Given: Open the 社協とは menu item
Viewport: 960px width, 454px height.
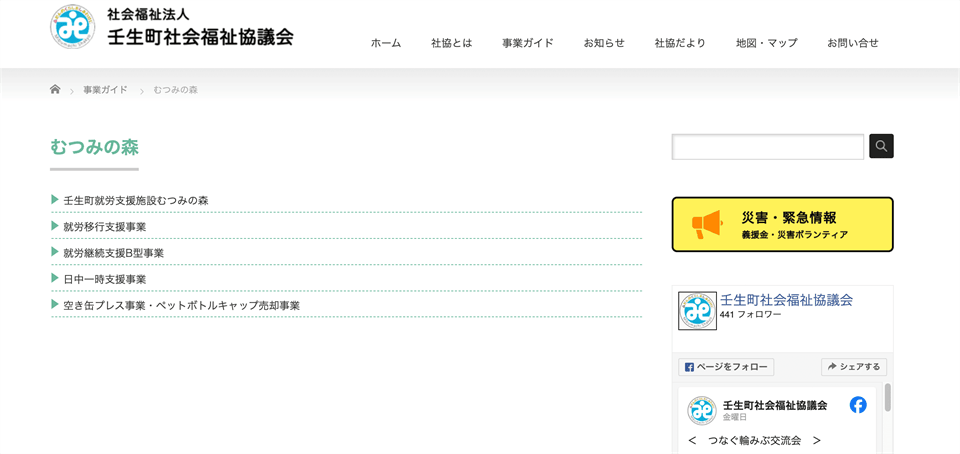Looking at the screenshot, I should [x=451, y=43].
